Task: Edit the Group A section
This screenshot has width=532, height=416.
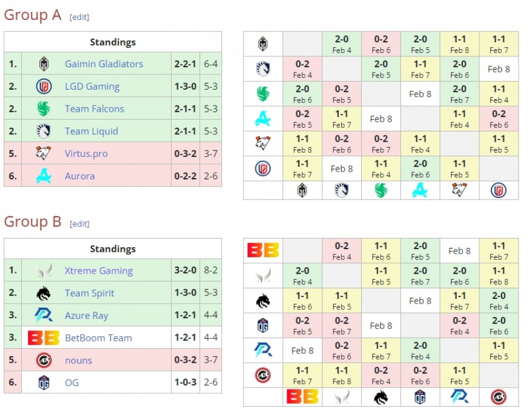Action: point(79,17)
